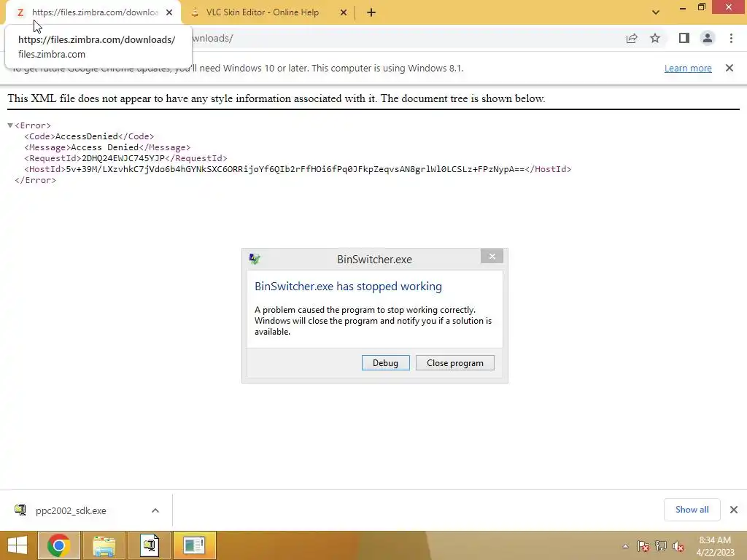Click the RequestId value 2DHQ24EWJC745YJP
This screenshot has width=747, height=560.
[123, 158]
